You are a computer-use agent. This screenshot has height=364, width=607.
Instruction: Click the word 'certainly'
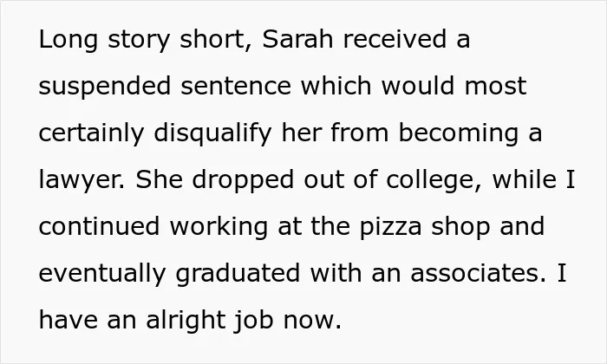91,133
